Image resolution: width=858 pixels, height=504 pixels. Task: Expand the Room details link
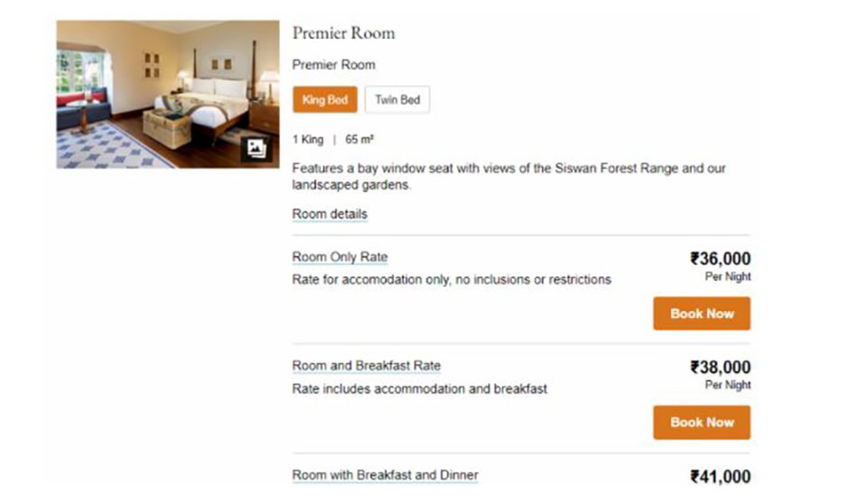pos(330,215)
